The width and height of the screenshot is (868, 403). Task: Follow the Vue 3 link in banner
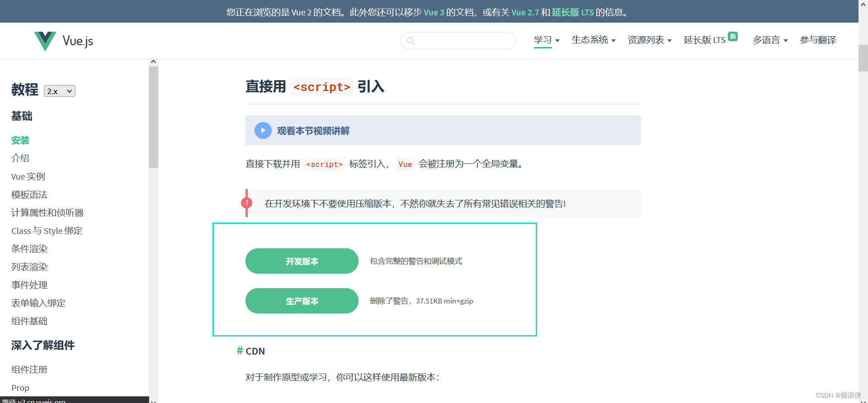pyautogui.click(x=434, y=12)
